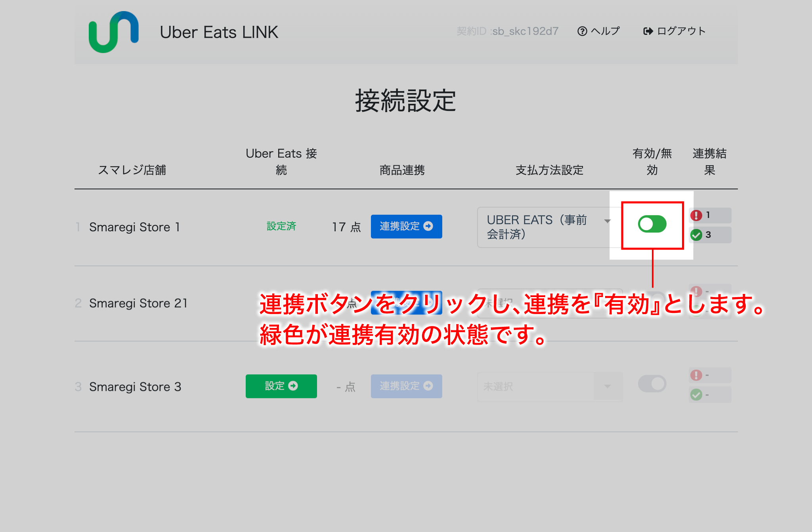
Task: Open the ヘルプ help link
Action: coord(598,31)
